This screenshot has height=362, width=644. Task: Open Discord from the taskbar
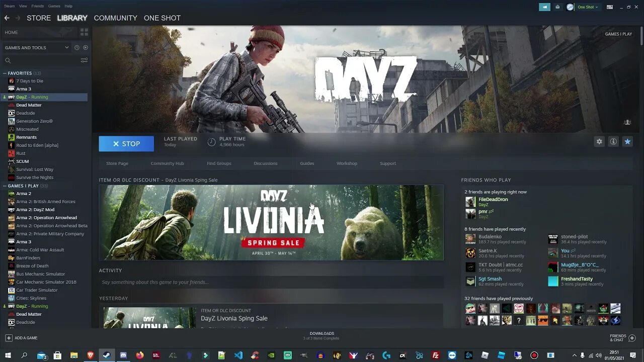(x=123, y=355)
